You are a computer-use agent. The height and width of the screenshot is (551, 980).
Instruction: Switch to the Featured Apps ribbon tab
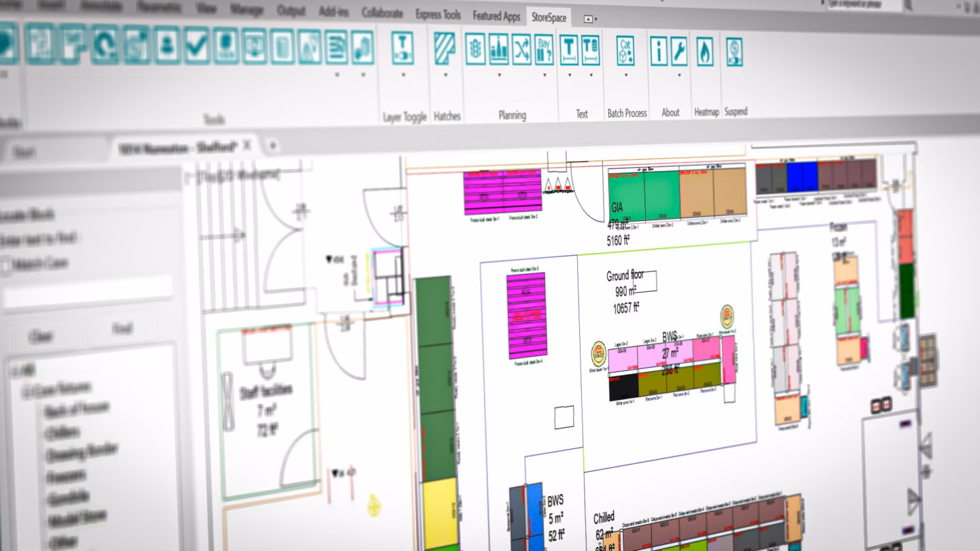(496, 16)
